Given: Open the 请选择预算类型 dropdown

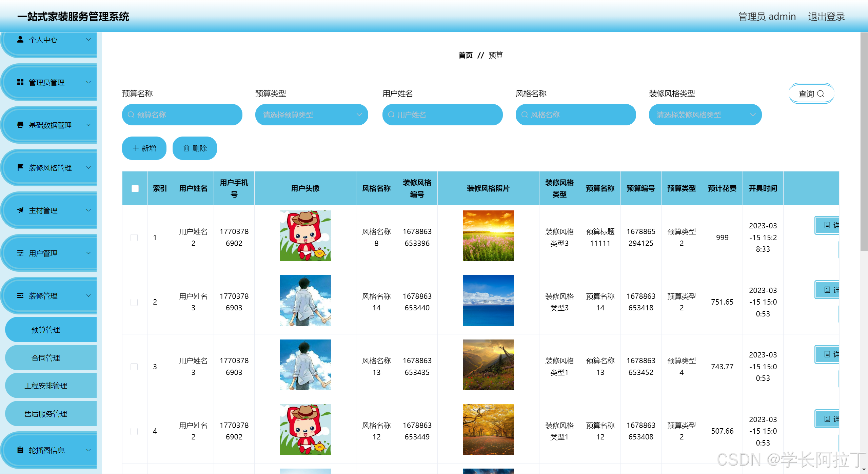Looking at the screenshot, I should click(311, 115).
